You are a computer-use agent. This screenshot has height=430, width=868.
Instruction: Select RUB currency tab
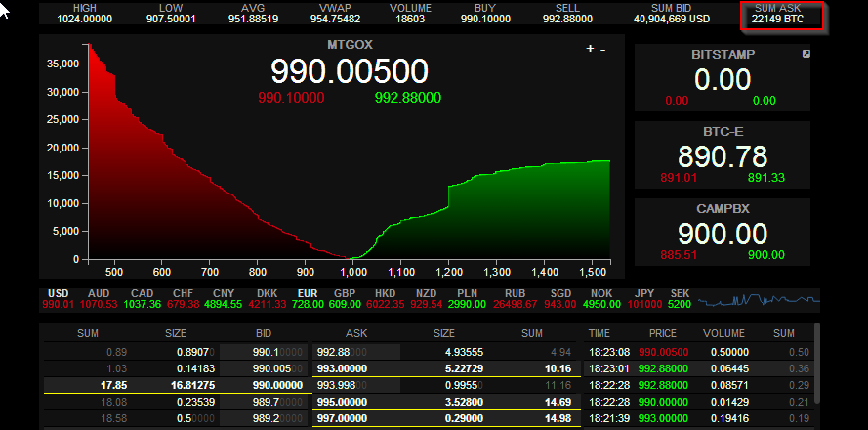pyautogui.click(x=515, y=299)
